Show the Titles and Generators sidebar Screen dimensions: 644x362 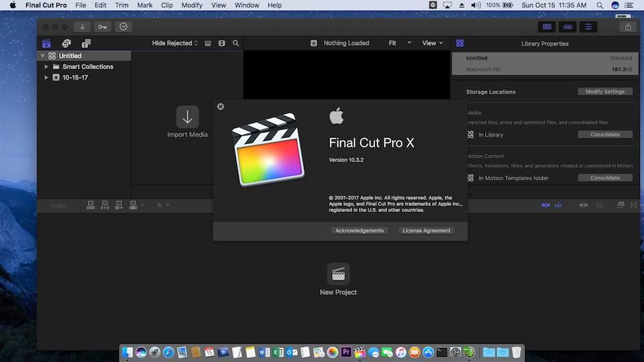(86, 44)
